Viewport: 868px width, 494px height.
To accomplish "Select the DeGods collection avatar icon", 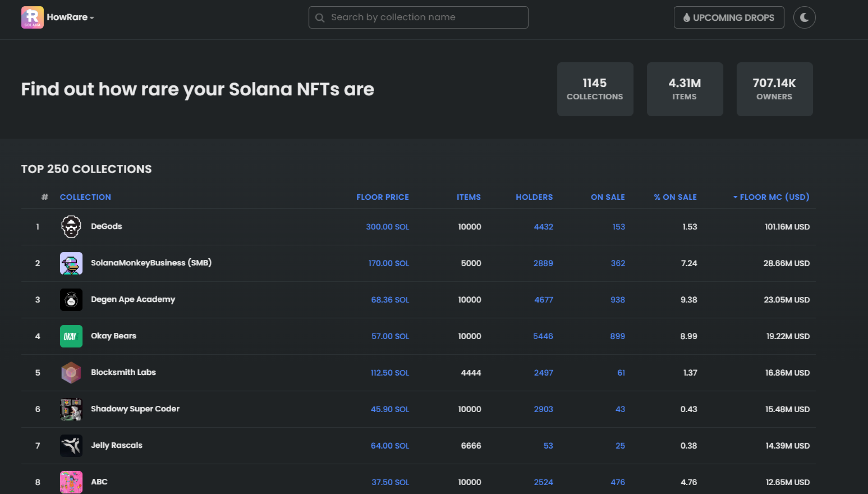I will pos(71,226).
